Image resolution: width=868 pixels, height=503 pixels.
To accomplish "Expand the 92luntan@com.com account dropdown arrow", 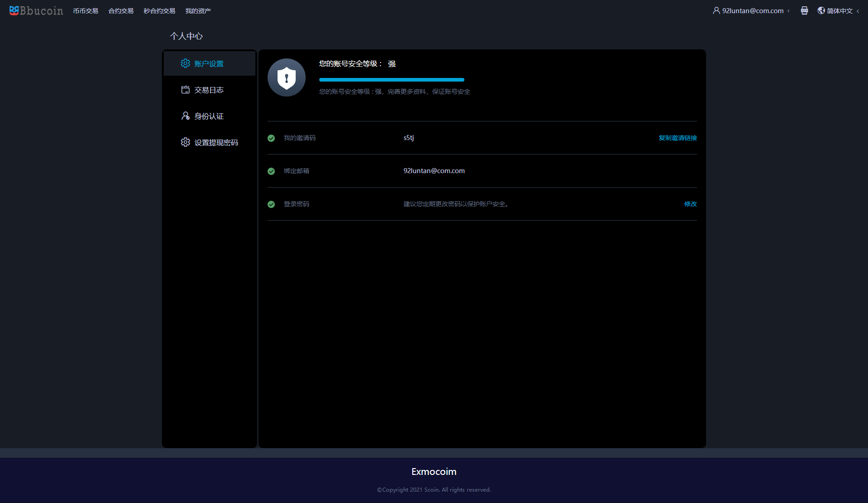I will (789, 11).
